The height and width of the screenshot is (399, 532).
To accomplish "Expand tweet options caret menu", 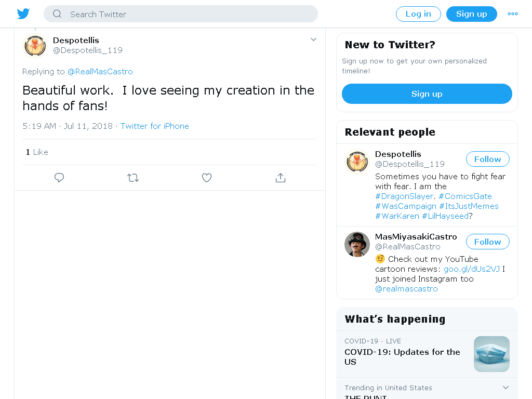I will 313,39.
